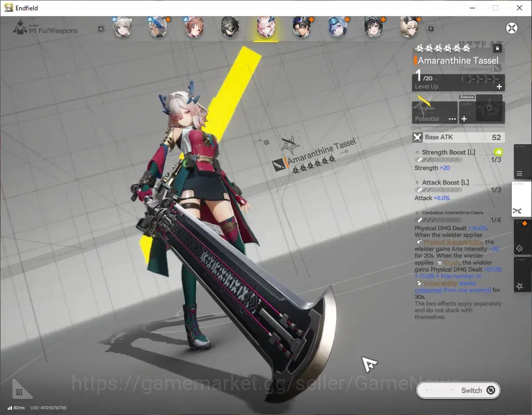The width and height of the screenshot is (532, 415).
Task: Click the Q previous-character key icon
Action: (101, 29)
